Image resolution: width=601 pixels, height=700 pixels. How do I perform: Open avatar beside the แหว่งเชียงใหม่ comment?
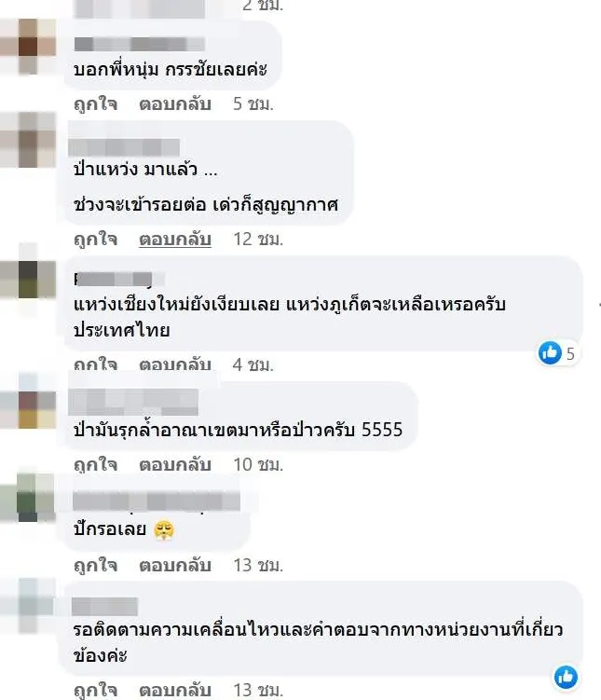[x=28, y=280]
